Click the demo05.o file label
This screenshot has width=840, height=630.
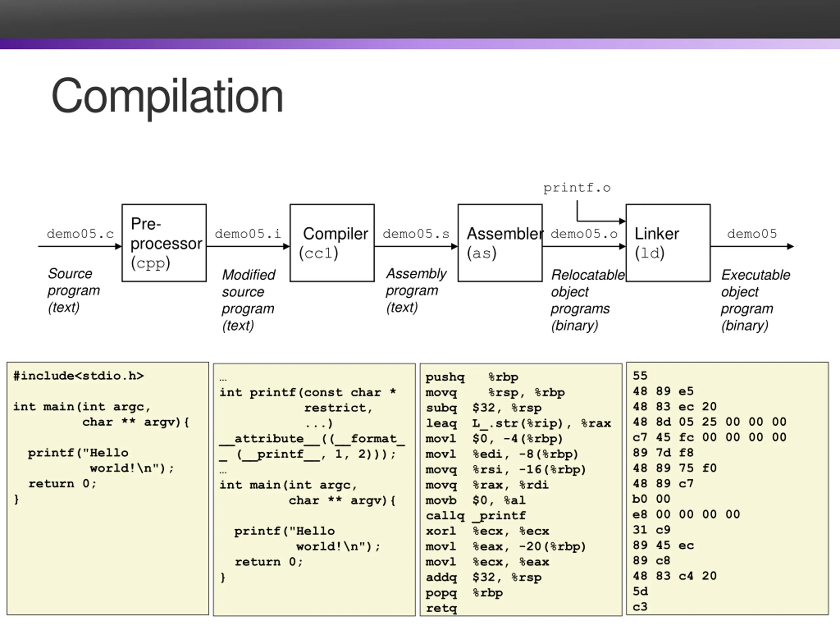click(584, 234)
